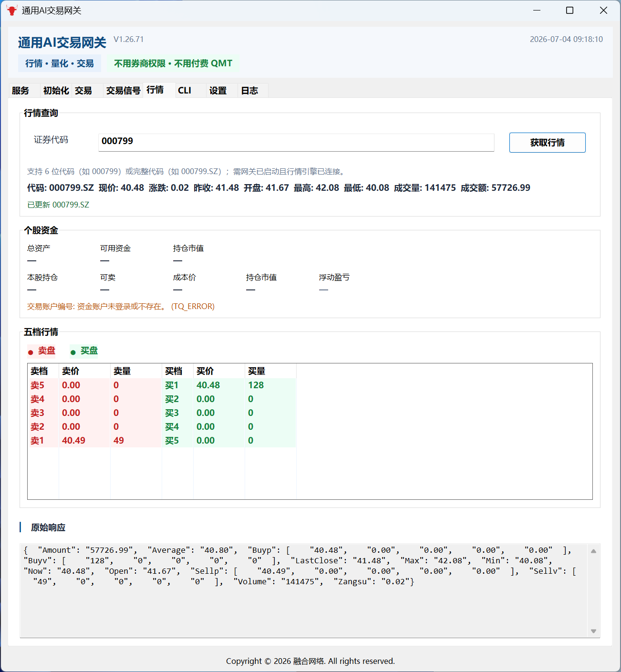Image resolution: width=621 pixels, height=672 pixels.
Task: Switch to the 初始化 tab
Action: click(56, 91)
